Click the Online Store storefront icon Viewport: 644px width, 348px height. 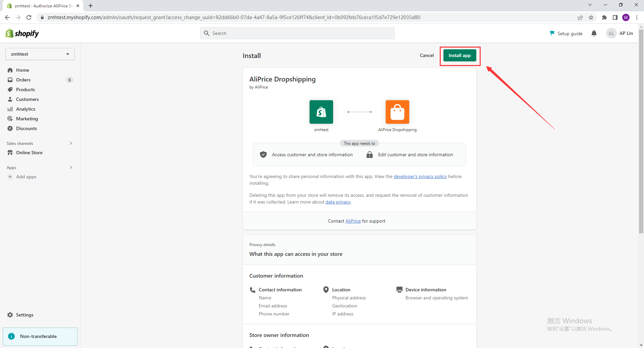coord(10,153)
